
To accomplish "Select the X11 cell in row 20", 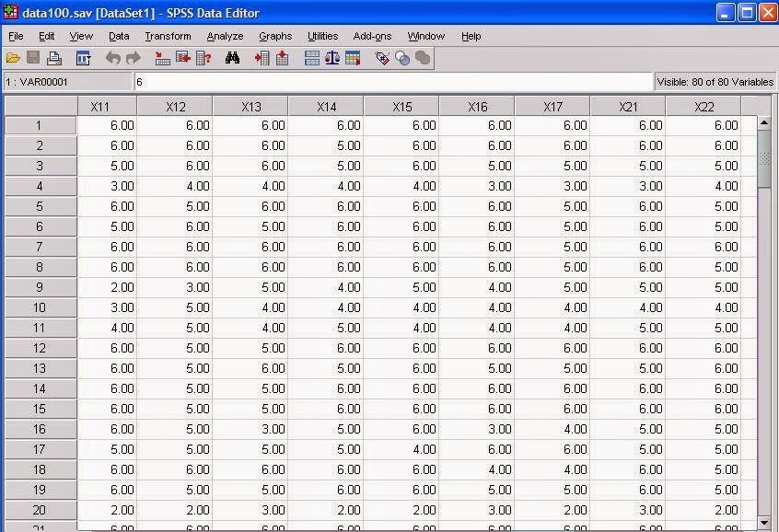I will point(108,510).
